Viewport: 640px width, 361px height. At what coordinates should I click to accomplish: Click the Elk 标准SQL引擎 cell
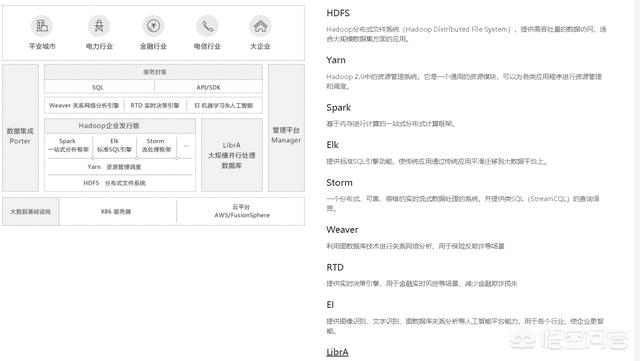click(114, 145)
